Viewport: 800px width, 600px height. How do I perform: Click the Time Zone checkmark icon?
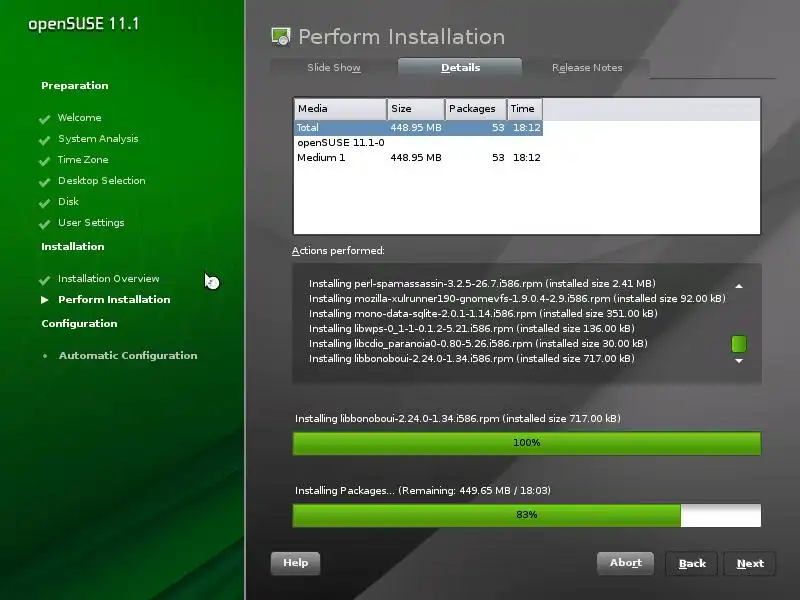click(x=44, y=161)
